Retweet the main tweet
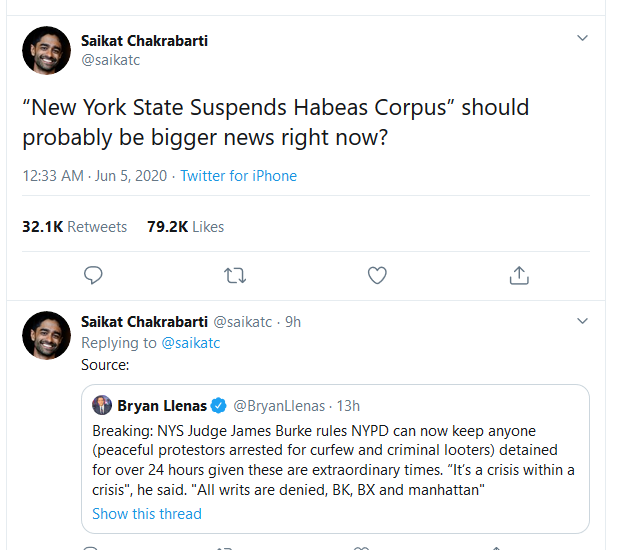 (x=235, y=274)
